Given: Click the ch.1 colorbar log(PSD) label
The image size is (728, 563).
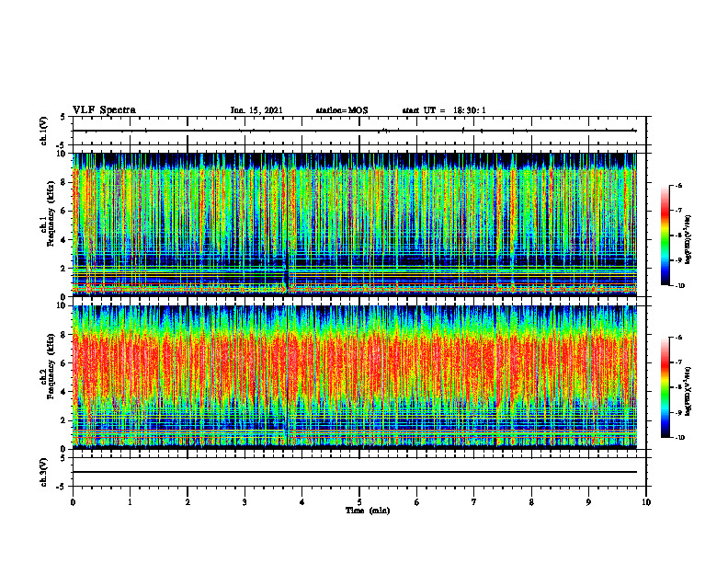Looking at the screenshot, I should pyautogui.click(x=688, y=240).
